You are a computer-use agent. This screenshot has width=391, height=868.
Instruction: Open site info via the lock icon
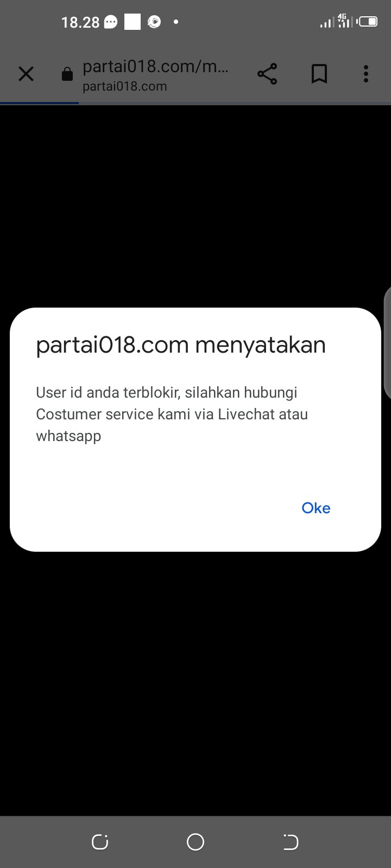point(67,74)
